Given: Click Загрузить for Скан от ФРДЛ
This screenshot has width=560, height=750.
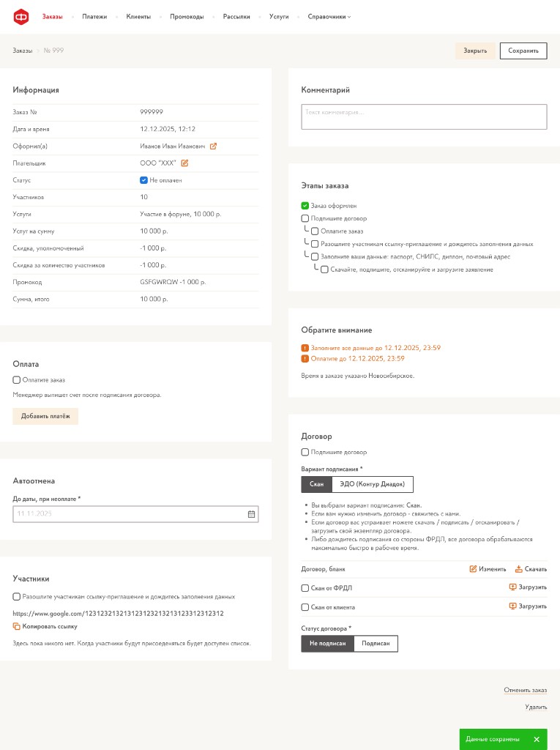Looking at the screenshot, I should [x=533, y=587].
